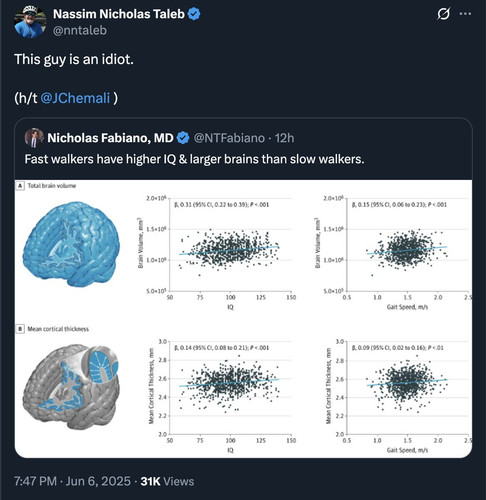
Task: Open the three-dot more options menu
Action: click(x=465, y=14)
